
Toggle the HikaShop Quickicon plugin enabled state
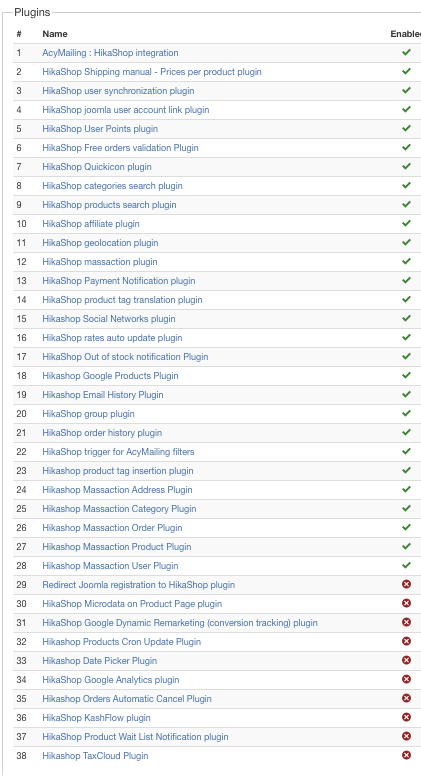tap(406, 166)
